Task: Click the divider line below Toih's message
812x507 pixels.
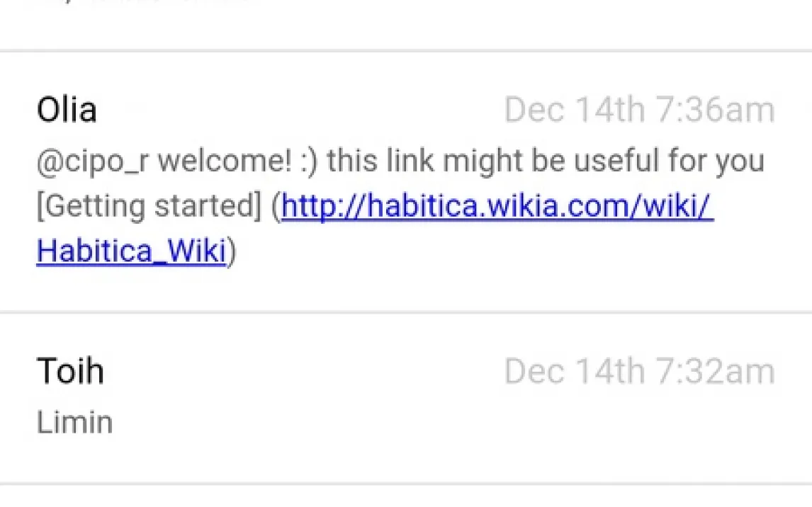Action: pyautogui.click(x=406, y=485)
